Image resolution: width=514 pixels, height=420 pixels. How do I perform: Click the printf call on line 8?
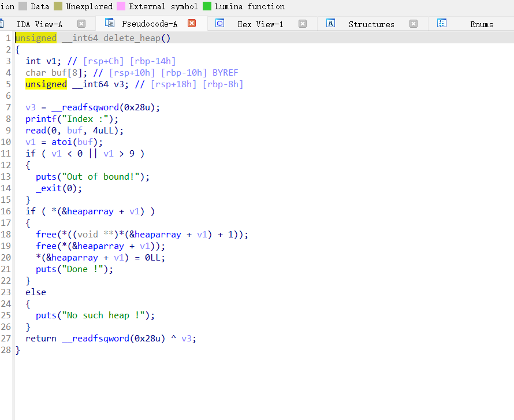click(41, 119)
